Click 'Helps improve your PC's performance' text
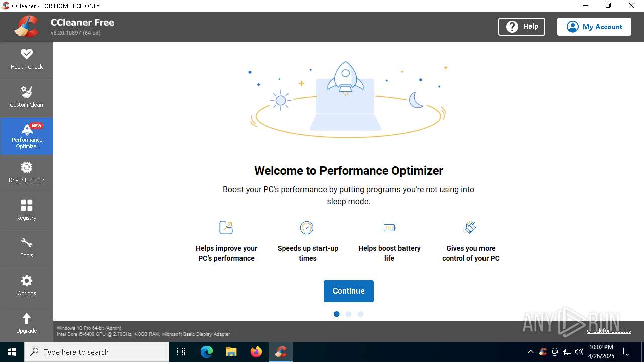This screenshot has width=644, height=362. tap(226, 253)
